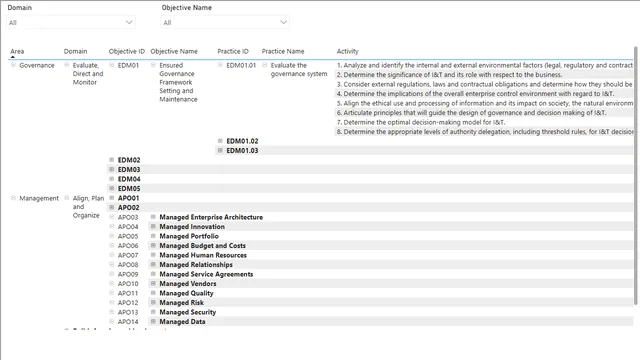The height and width of the screenshot is (360, 640).
Task: Sort by the Practice ID column header
Action: click(233, 51)
